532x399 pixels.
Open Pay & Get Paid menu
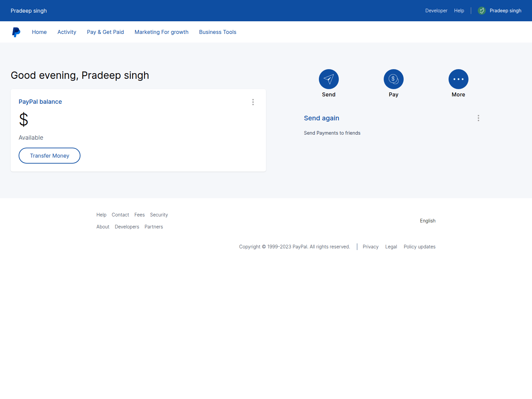pyautogui.click(x=105, y=32)
